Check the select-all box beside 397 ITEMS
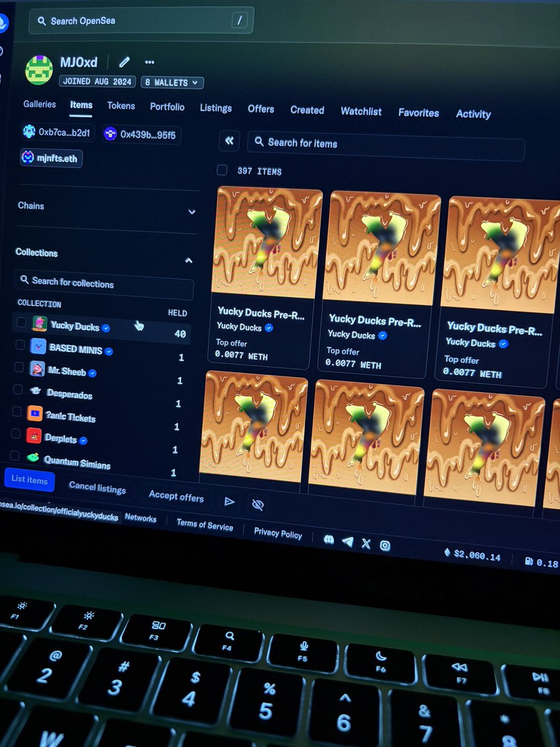Viewport: 560px width, 747px height. (x=222, y=170)
